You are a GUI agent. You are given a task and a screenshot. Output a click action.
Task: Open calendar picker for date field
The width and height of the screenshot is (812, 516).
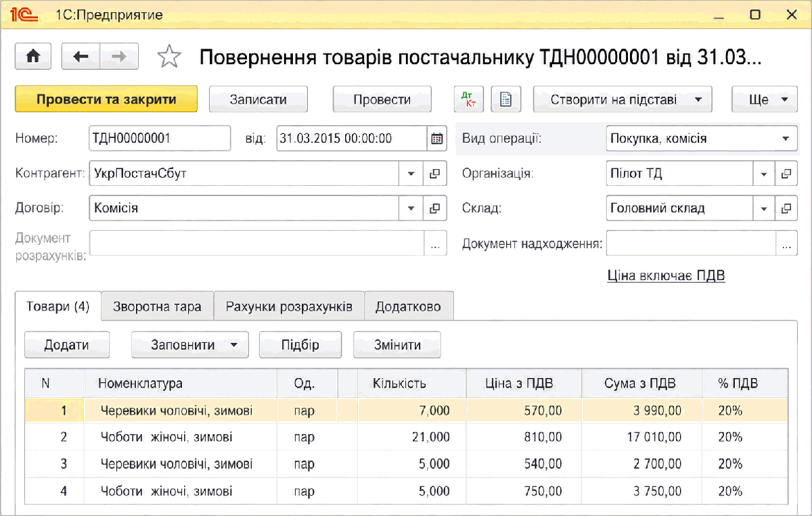pyautogui.click(x=437, y=139)
